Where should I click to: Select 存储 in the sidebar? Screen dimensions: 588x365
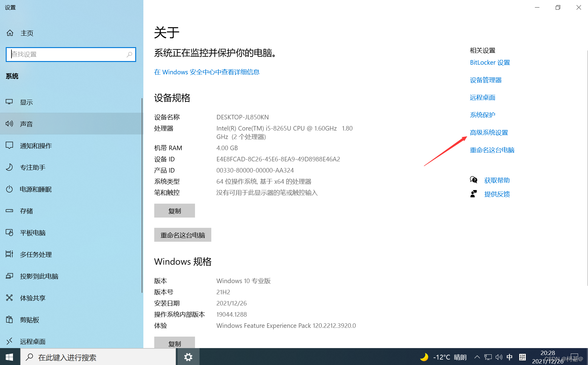coord(71,211)
